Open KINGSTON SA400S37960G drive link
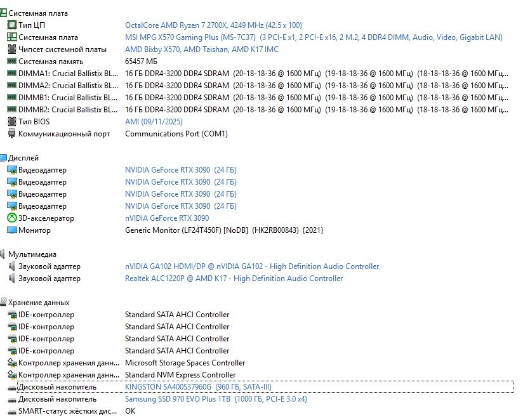530x420 pixels. pyautogui.click(x=198, y=387)
